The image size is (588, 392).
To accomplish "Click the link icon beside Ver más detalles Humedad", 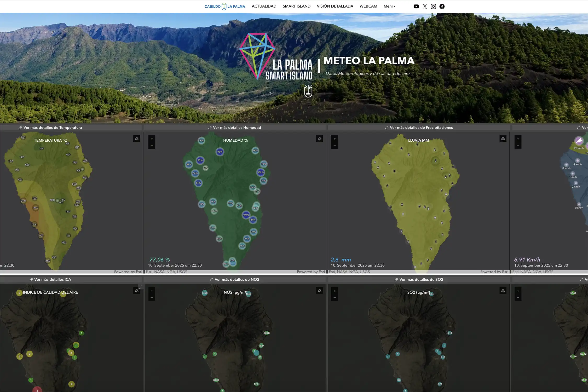I will (x=210, y=128).
